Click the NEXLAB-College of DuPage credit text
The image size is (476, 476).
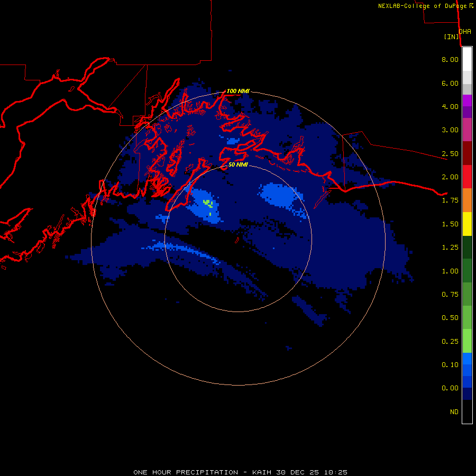click(x=426, y=6)
